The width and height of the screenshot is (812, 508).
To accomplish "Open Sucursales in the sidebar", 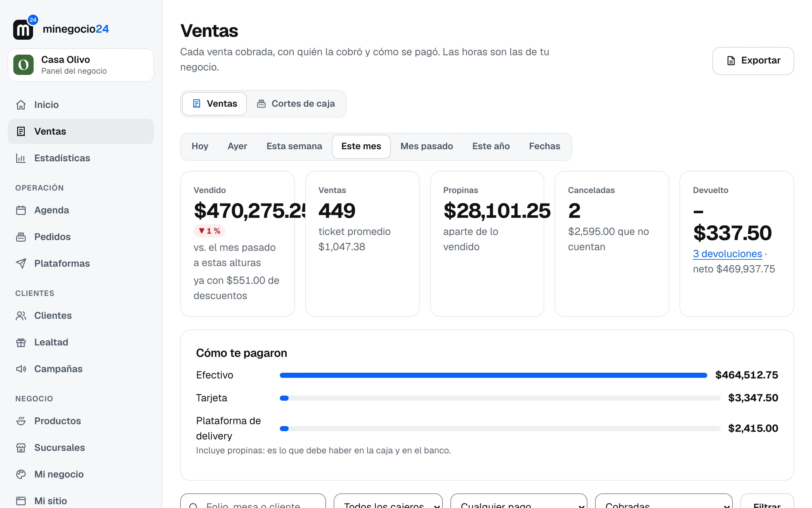I will point(81,448).
